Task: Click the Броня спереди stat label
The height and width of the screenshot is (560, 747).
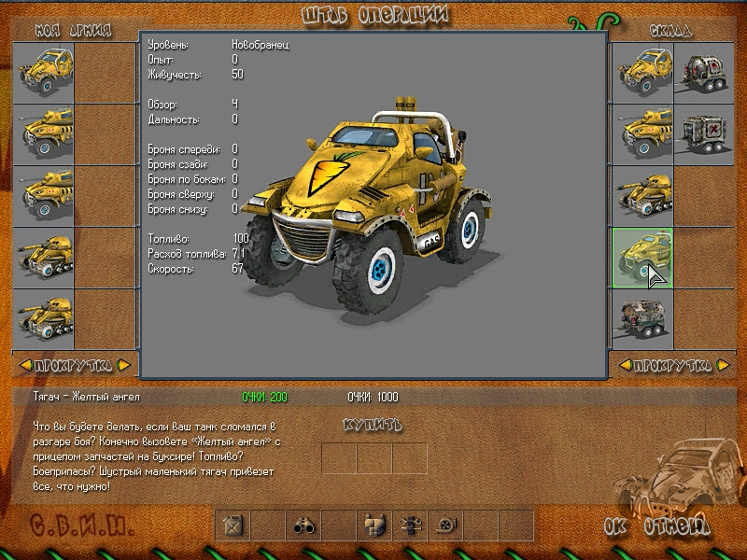Action: pyautogui.click(x=184, y=149)
